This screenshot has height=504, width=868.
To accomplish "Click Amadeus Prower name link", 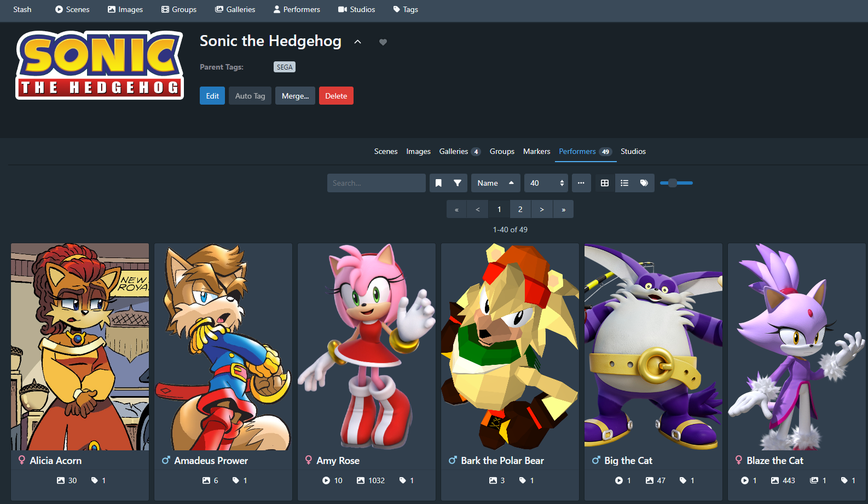I will [x=211, y=461].
